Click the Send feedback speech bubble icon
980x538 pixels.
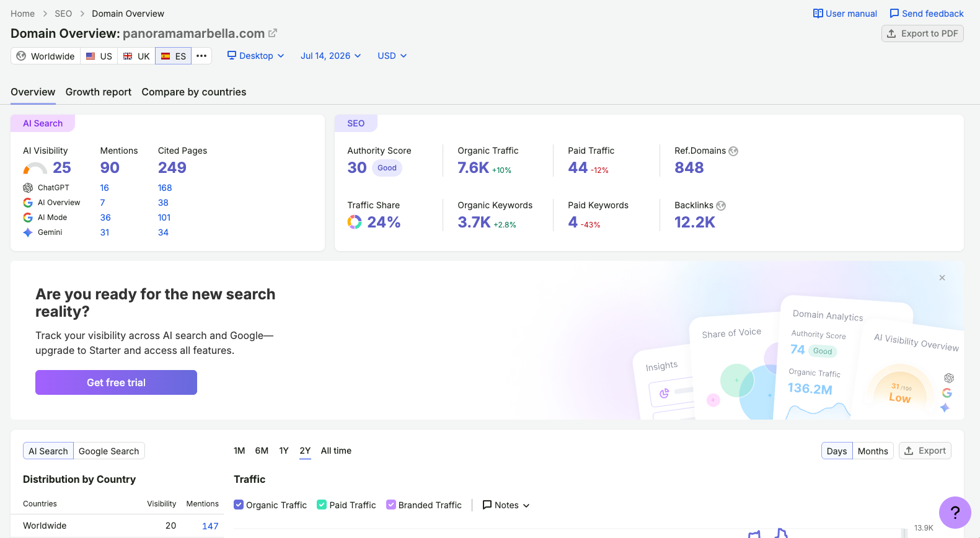click(894, 14)
